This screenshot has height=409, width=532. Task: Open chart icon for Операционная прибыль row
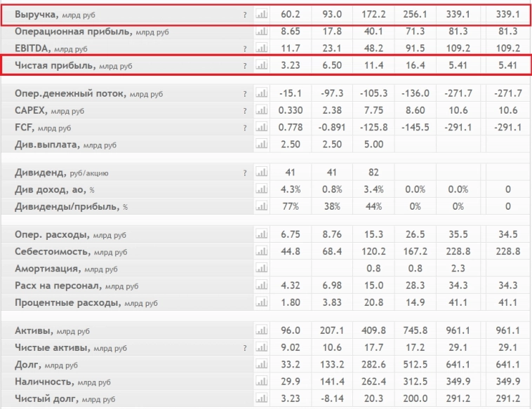click(261, 31)
